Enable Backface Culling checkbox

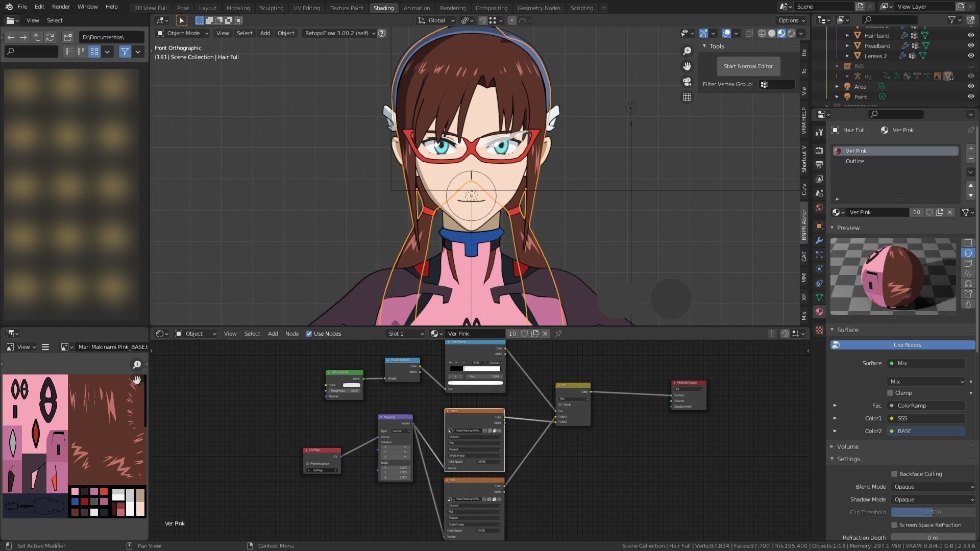coord(894,474)
